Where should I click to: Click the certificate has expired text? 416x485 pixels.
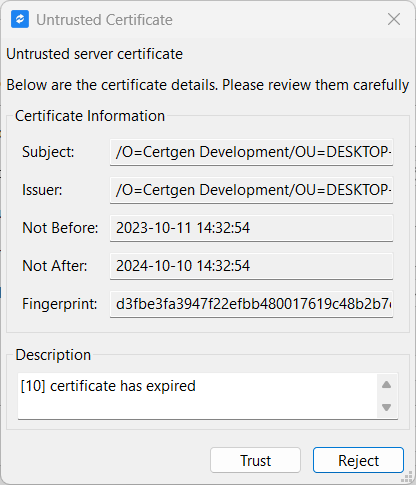[x=108, y=386]
